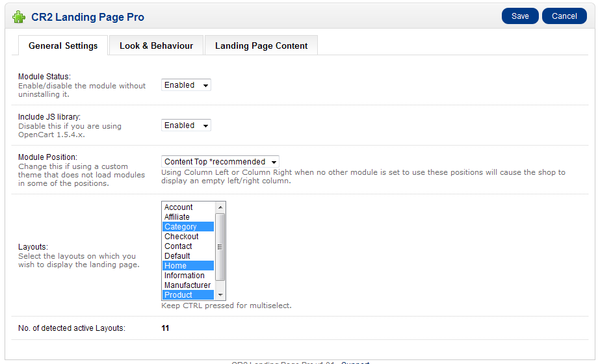Select Manufacturer in the Layouts list
The width and height of the screenshot is (598, 364).
pos(188,285)
